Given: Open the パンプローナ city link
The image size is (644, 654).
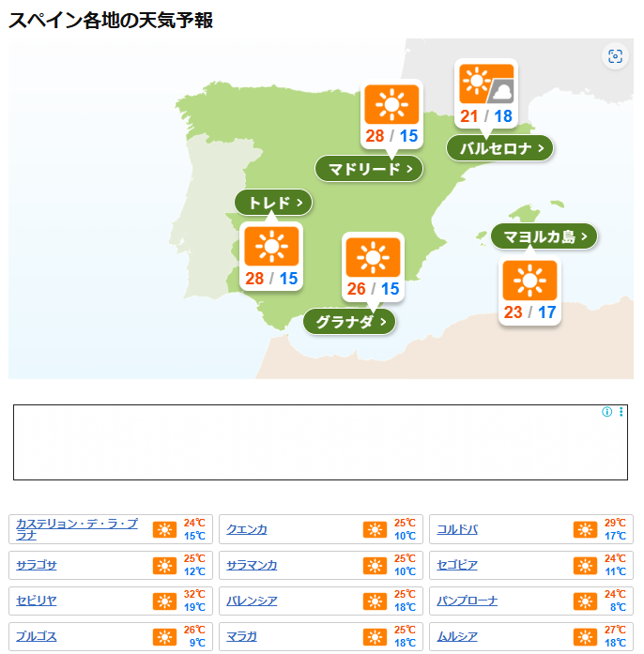Looking at the screenshot, I should 467,601.
